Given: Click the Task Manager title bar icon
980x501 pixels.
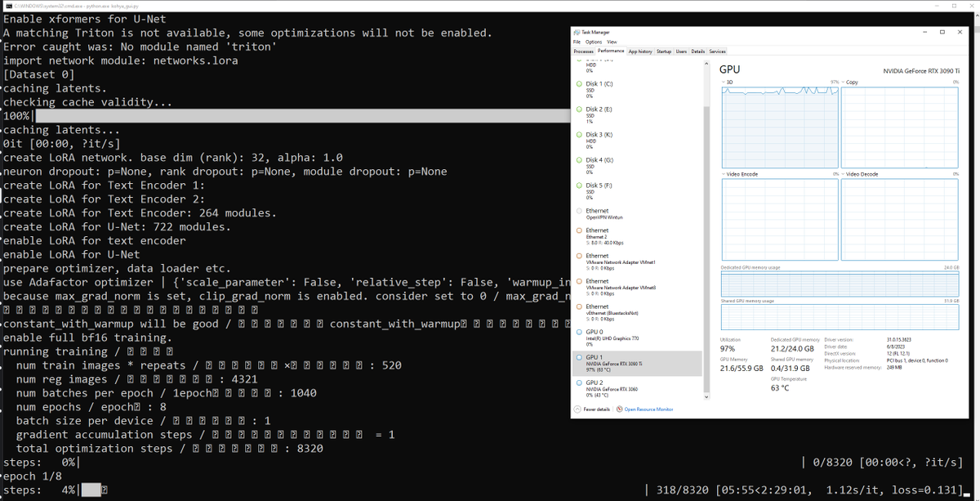Looking at the screenshot, I should tap(577, 32).
